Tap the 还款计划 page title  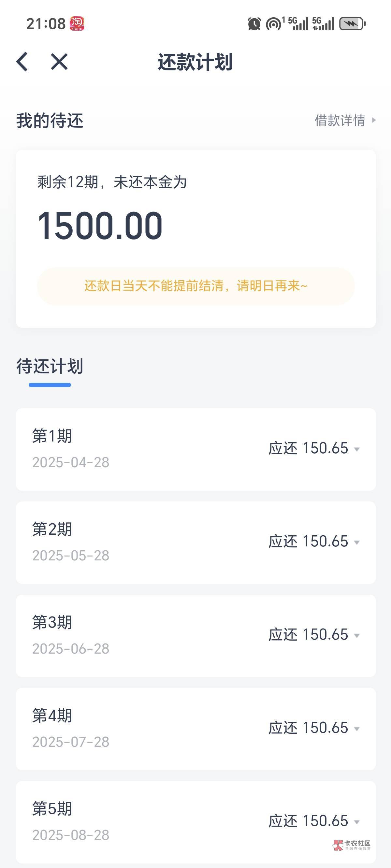click(x=195, y=62)
